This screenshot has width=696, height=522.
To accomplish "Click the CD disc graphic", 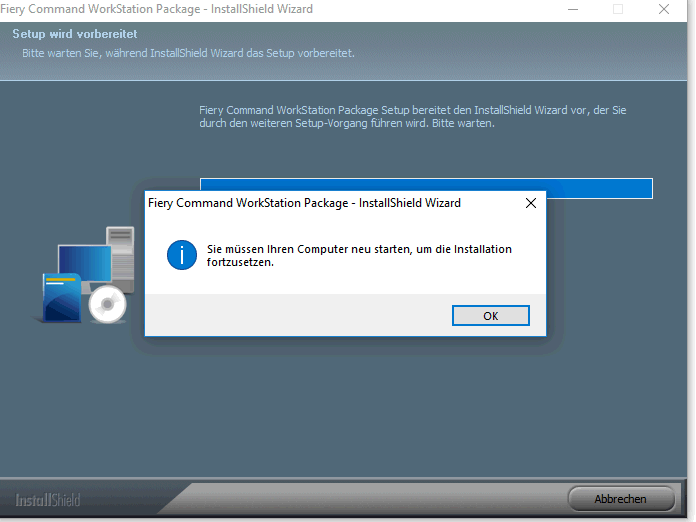I will tap(107, 304).
